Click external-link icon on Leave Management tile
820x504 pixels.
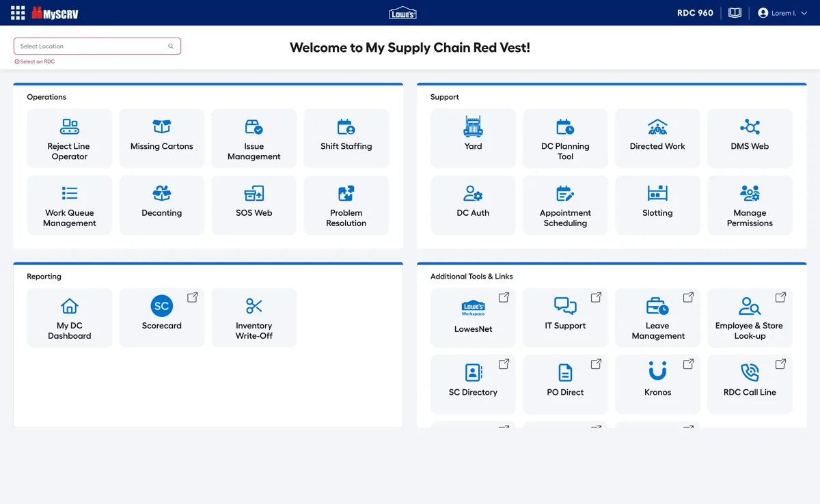[688, 297]
